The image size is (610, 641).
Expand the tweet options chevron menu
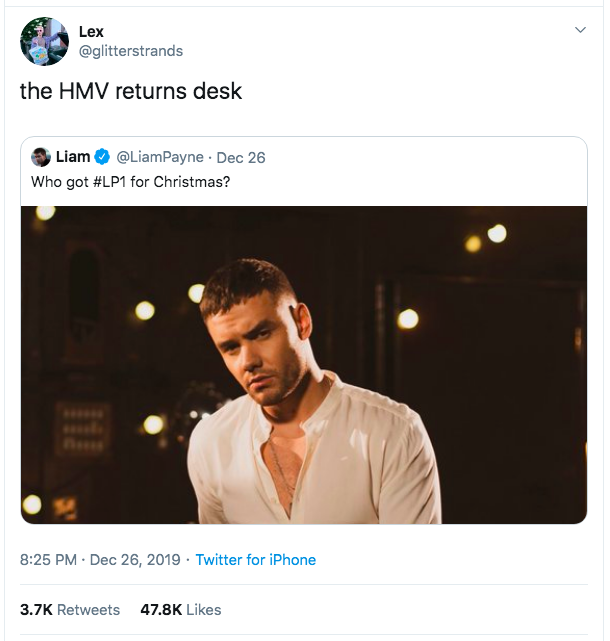click(x=580, y=31)
